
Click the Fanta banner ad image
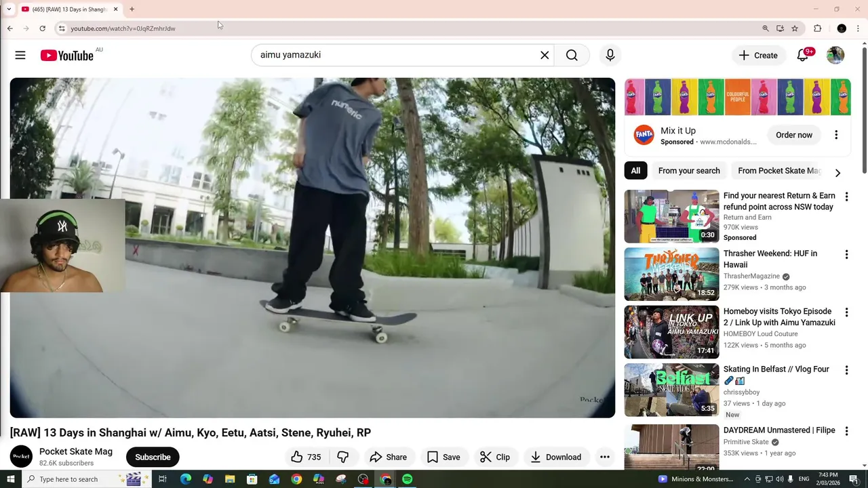point(737,97)
